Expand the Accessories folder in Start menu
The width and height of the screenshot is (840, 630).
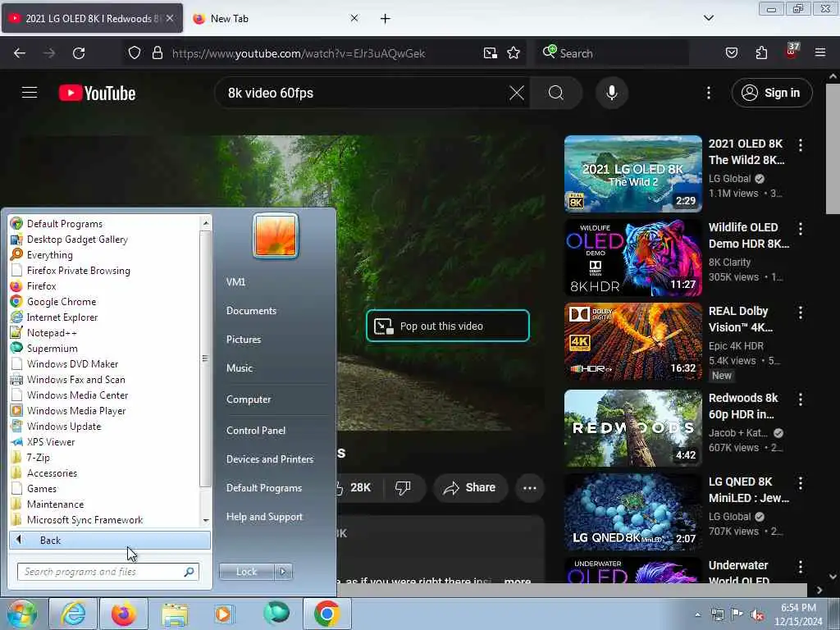pos(105,473)
